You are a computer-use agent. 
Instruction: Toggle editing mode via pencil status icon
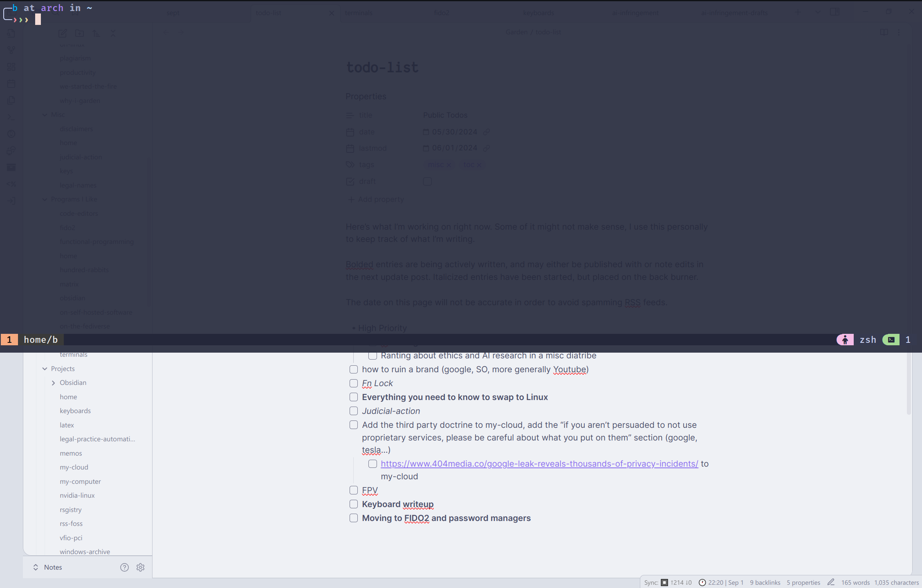coord(831,582)
